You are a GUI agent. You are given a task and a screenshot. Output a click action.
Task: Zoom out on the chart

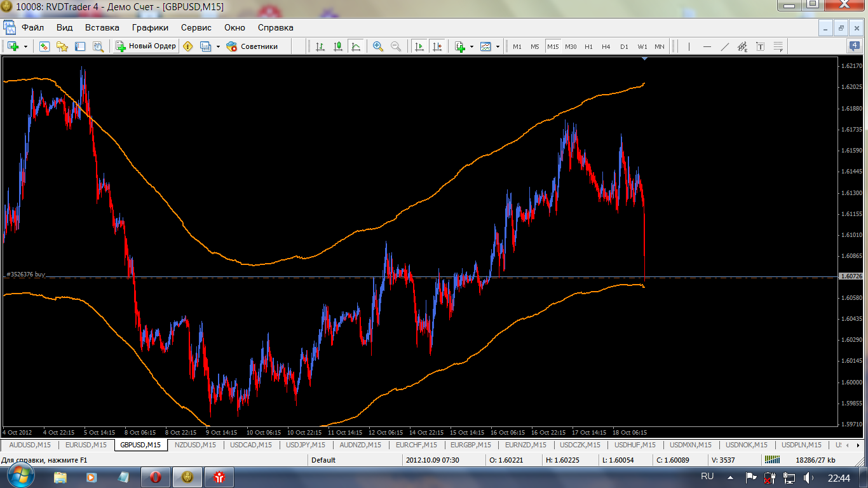point(396,46)
